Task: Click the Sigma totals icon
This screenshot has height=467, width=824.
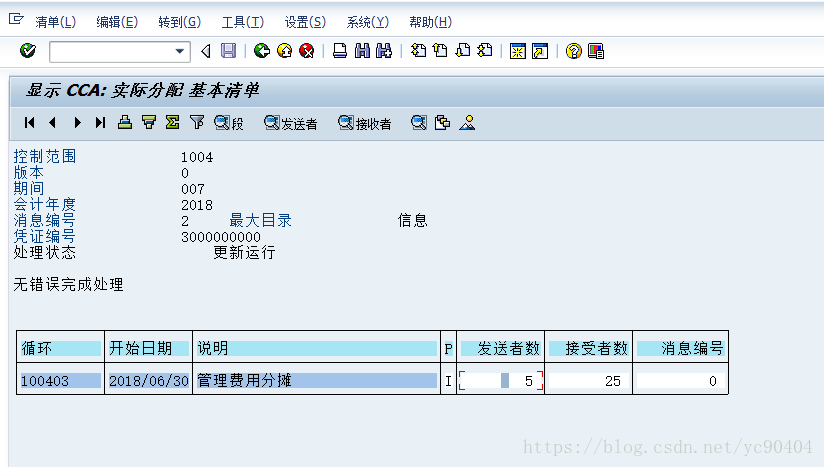Action: coord(172,122)
